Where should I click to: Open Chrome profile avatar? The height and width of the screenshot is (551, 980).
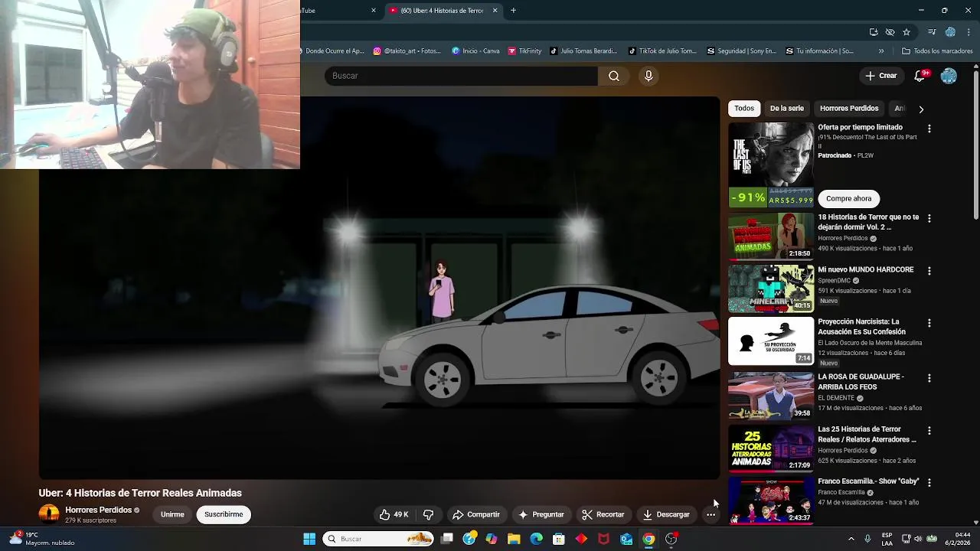pos(950,32)
